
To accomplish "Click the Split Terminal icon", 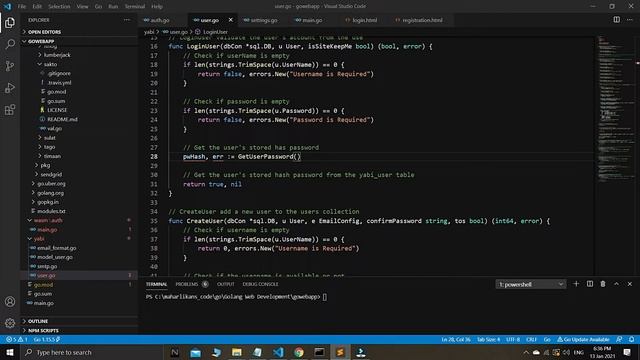I will coord(590,284).
